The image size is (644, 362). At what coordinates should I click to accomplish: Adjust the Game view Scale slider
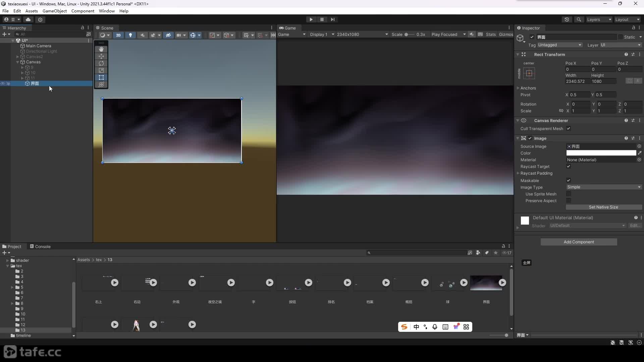(409, 35)
